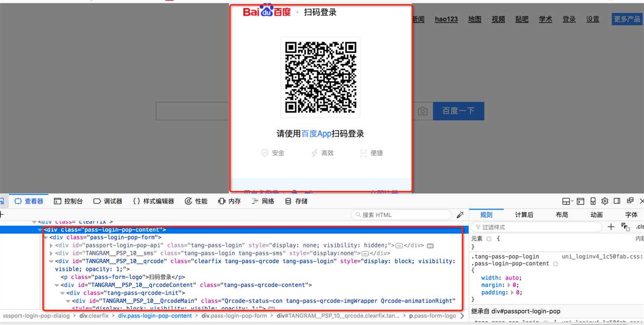Screen dimensions: 644x325
Task: Open the 贴吧 tieba link
Action: (522, 19)
